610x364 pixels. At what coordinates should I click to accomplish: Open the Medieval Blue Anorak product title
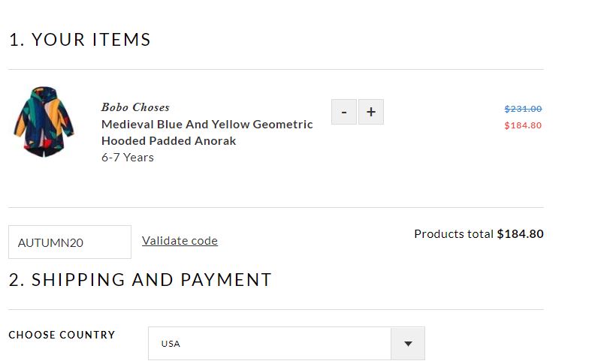pyautogui.click(x=207, y=133)
